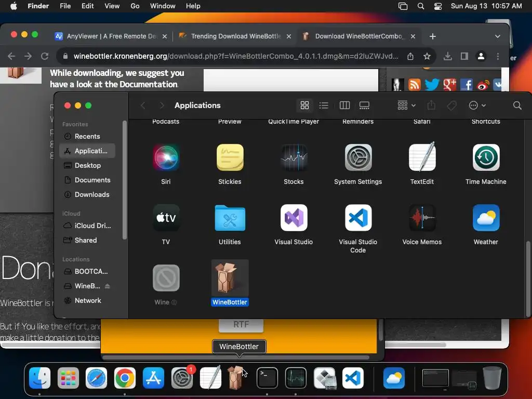Image resolution: width=532 pixels, height=399 pixels.
Task: Switch Finder to icon view
Action: 304,105
